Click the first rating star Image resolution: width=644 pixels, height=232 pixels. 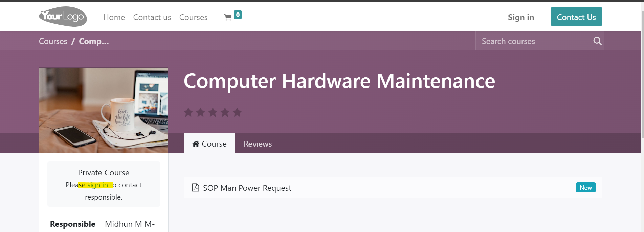pos(188,112)
